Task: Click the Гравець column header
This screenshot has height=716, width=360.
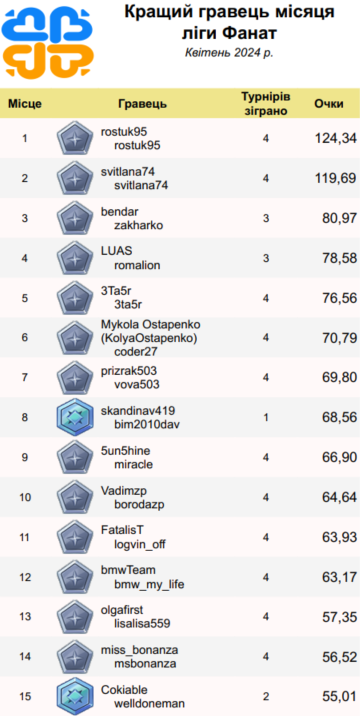Action: point(143,104)
